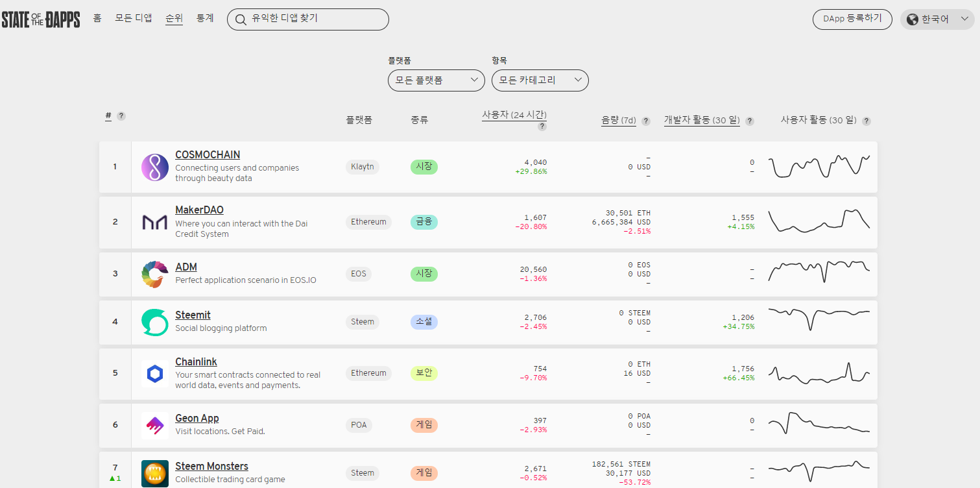Click Geon App's 게임 category tag

click(424, 425)
